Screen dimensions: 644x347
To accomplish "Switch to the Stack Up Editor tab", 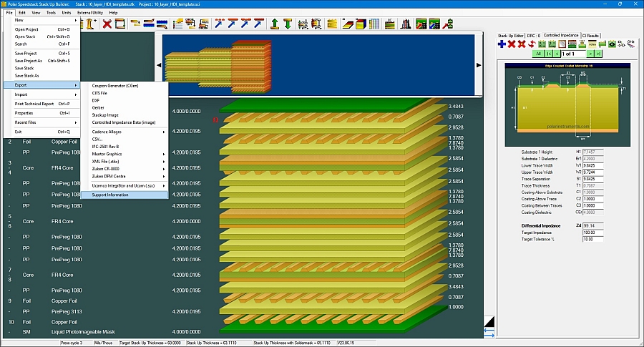I will pos(510,36).
